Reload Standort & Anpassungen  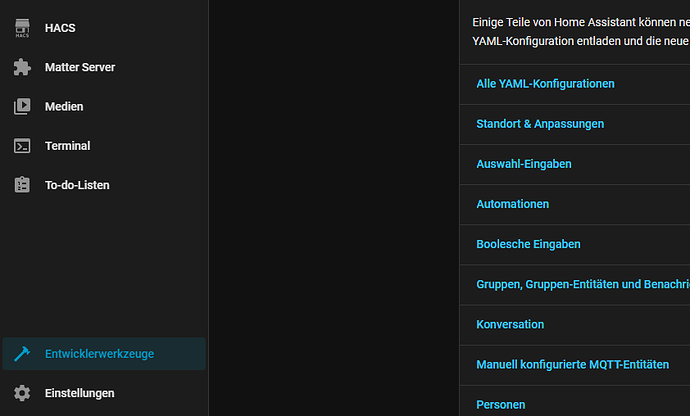pyautogui.click(x=540, y=124)
